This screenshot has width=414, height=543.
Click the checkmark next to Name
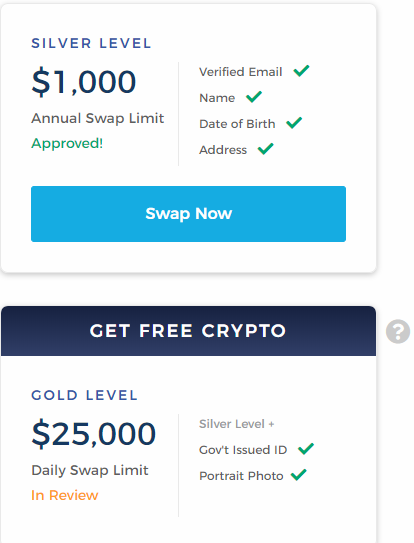click(x=254, y=97)
